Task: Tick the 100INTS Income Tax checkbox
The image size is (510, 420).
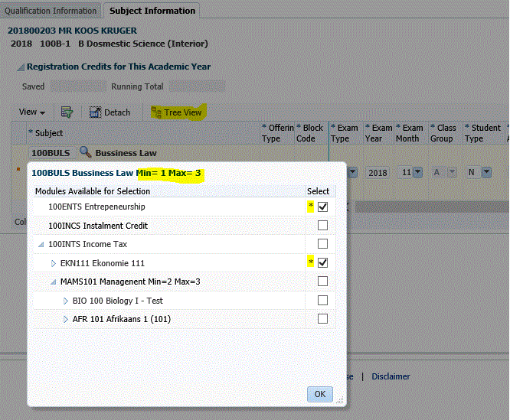Action: (322, 244)
